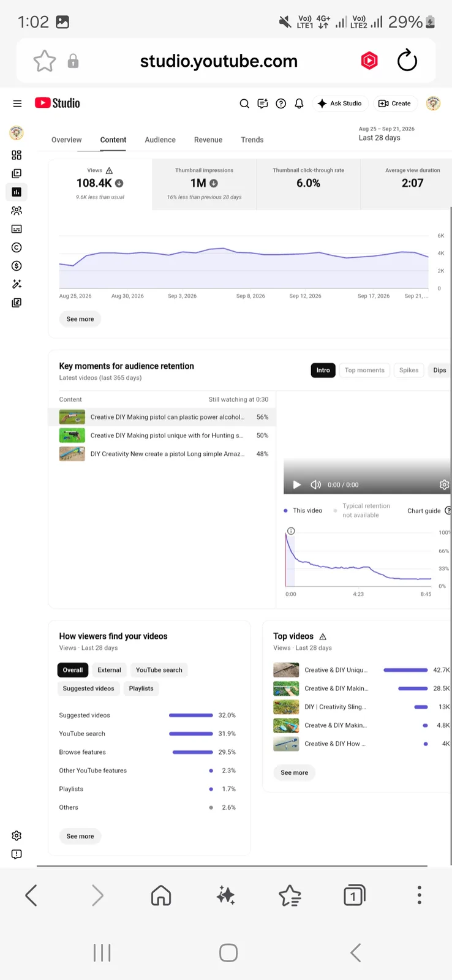Select the Intro key moments chip
The height and width of the screenshot is (980, 452).
[x=323, y=370]
